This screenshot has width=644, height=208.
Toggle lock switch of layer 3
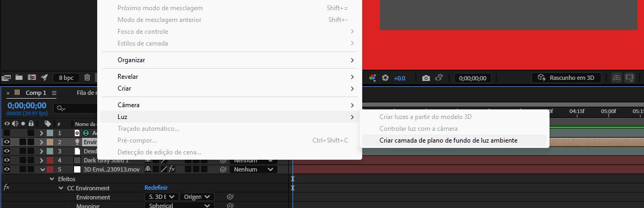click(31, 151)
